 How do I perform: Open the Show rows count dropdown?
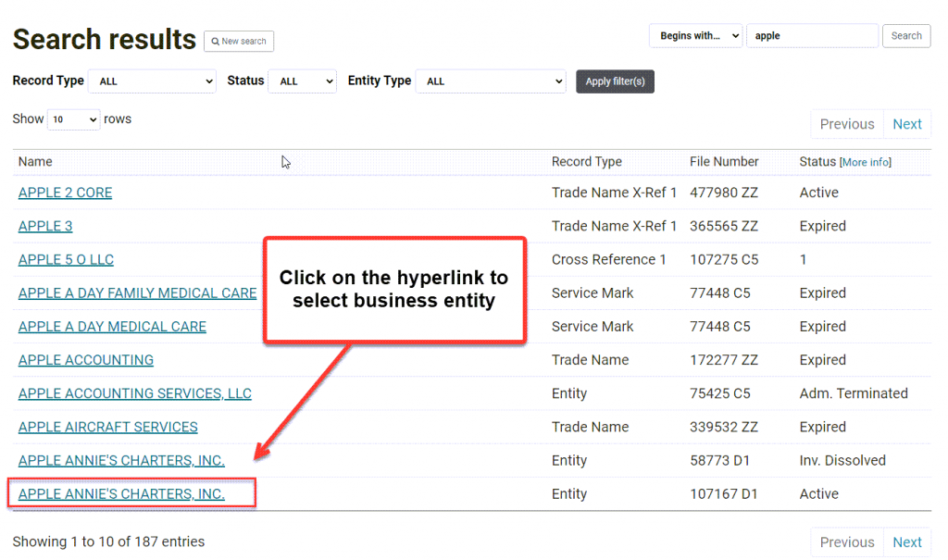point(74,119)
